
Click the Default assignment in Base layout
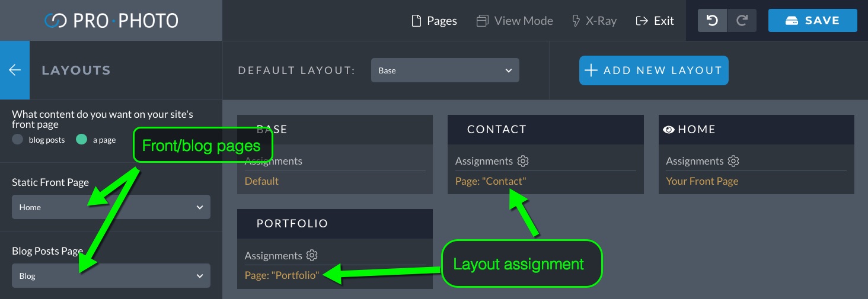261,181
